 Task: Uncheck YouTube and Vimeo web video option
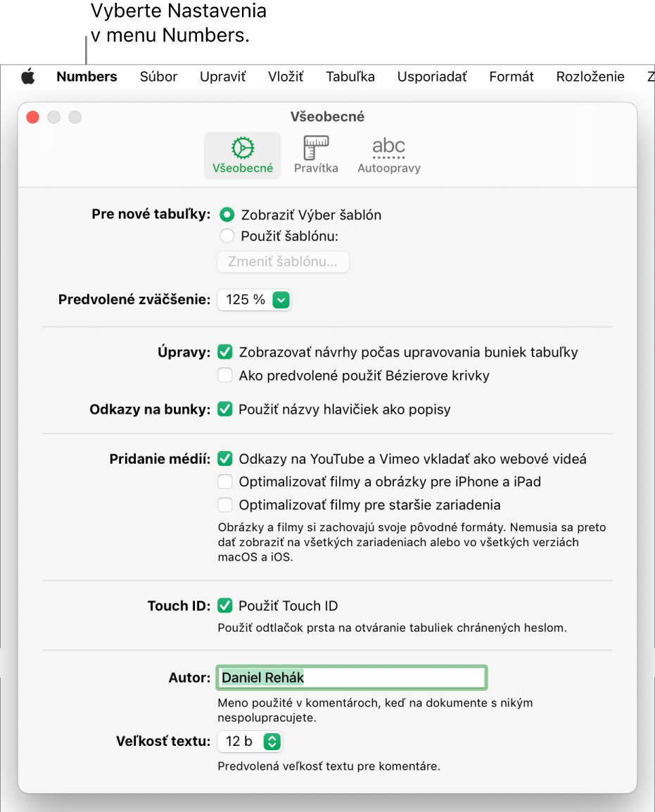click(x=225, y=459)
